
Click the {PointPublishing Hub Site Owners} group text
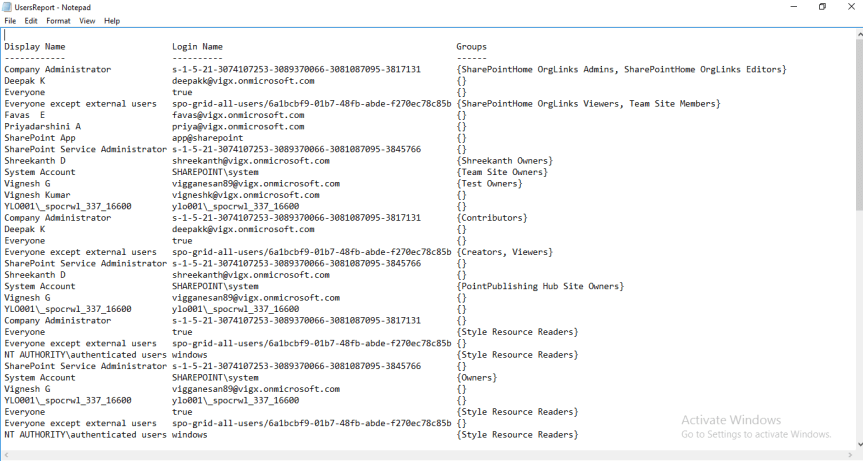[540, 286]
